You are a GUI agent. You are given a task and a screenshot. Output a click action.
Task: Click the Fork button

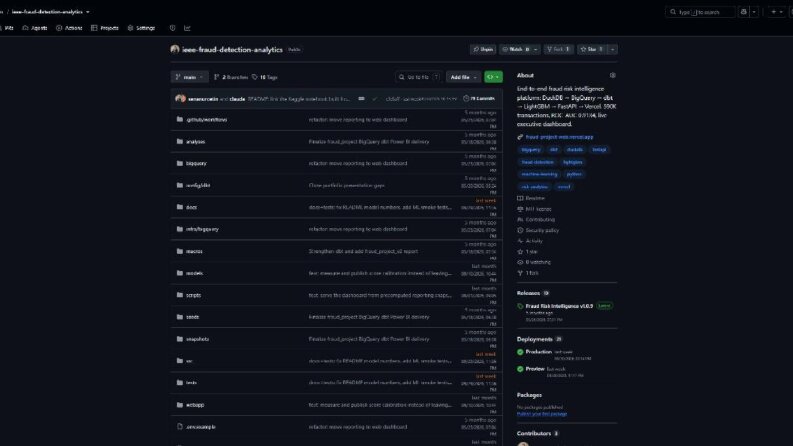[x=558, y=49]
